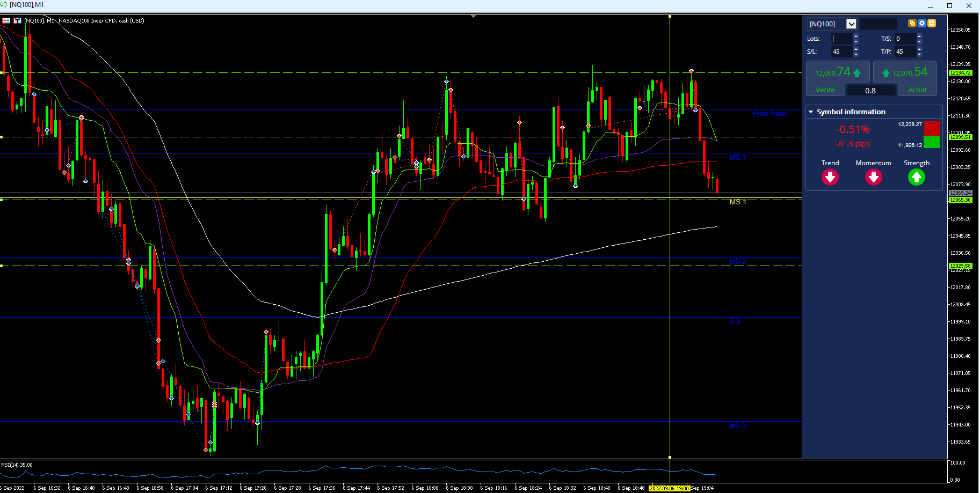The image size is (980, 493).
Task: Click the -0.51% change value
Action: coord(853,129)
